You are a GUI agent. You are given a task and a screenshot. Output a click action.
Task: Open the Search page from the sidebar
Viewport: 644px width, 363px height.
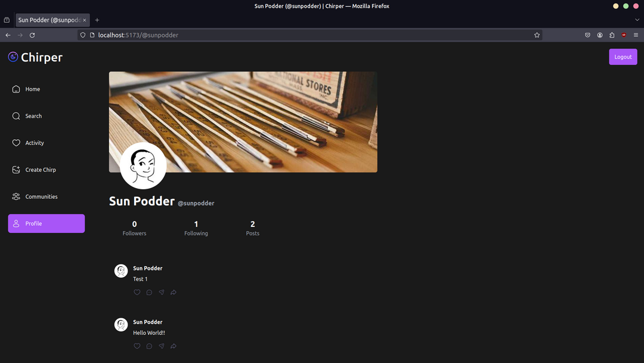[x=33, y=116]
